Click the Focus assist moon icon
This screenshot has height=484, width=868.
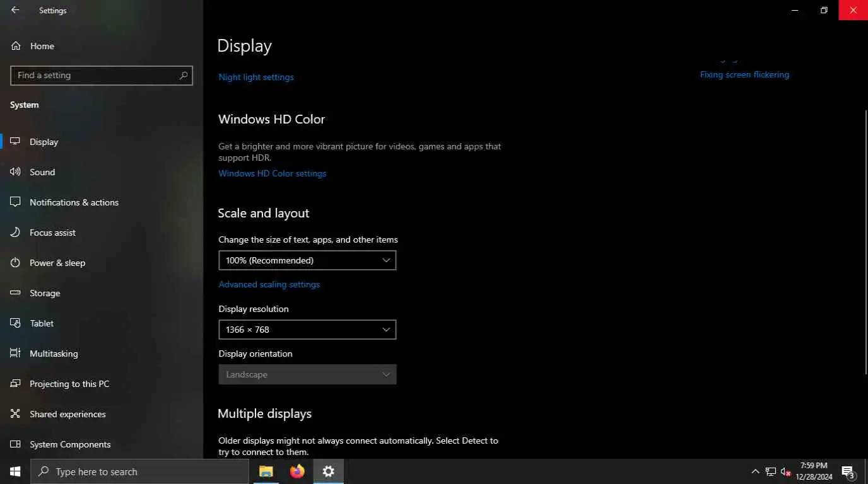16,232
